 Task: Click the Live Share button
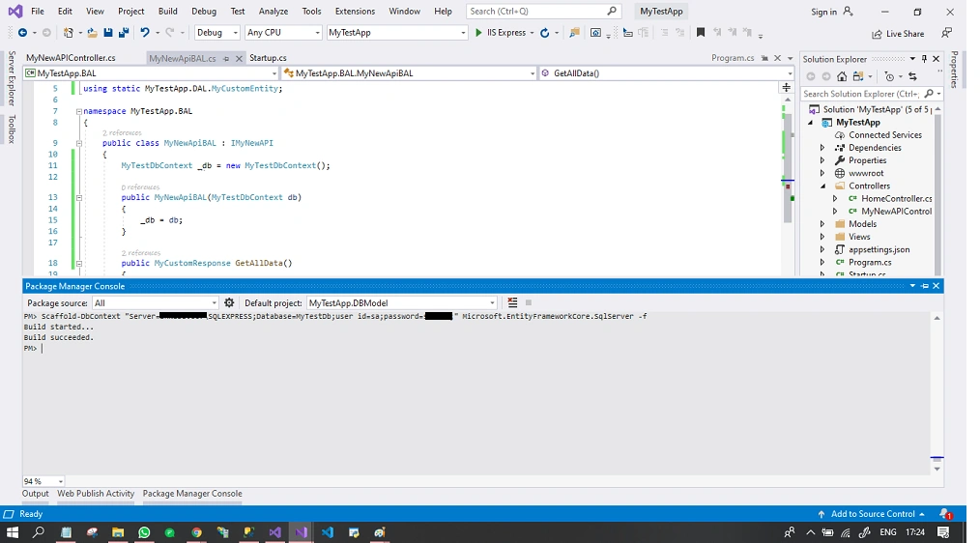[898, 34]
